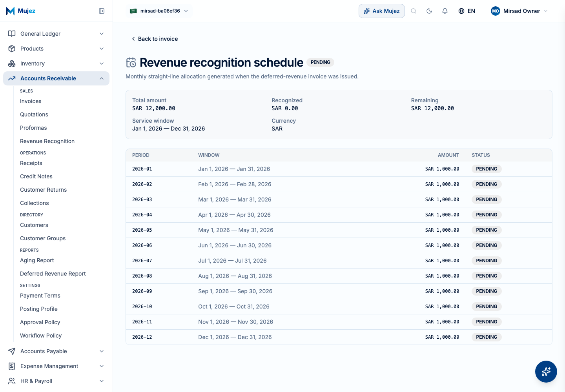The width and height of the screenshot is (565, 392).
Task: View Deferred Revenue Report
Action: click(53, 274)
